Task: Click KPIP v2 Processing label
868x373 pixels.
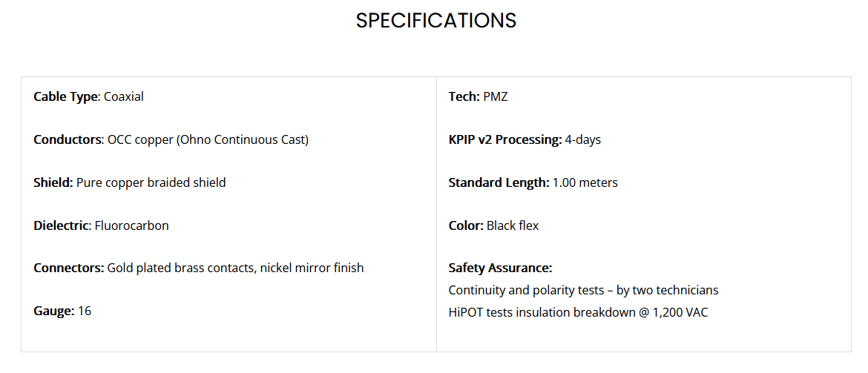Action: coord(505,140)
